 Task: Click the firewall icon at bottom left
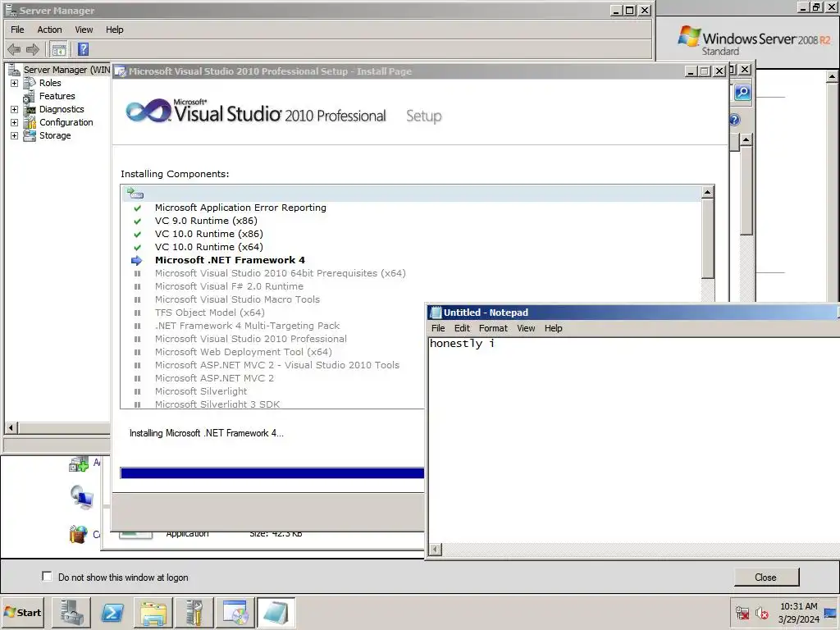(78, 534)
